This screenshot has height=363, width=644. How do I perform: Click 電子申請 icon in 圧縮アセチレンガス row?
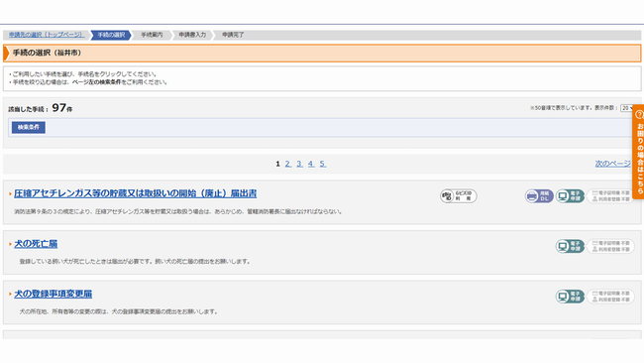tap(570, 196)
